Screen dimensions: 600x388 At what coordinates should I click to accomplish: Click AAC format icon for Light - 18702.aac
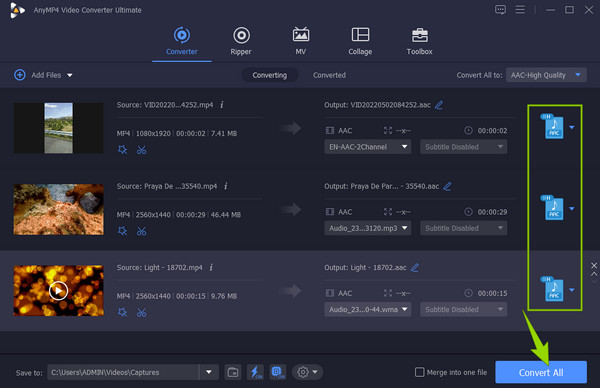(x=553, y=289)
